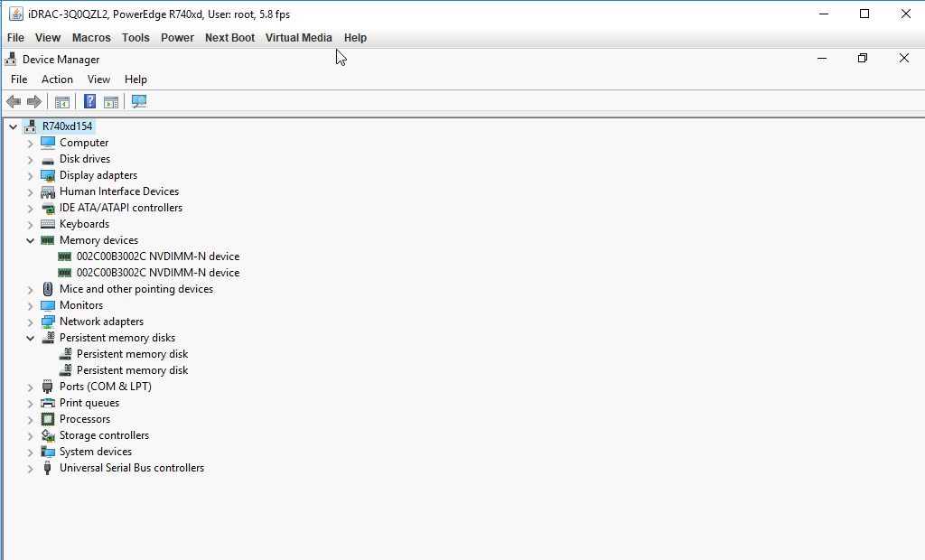925x560 pixels.
Task: Select the first Persistent memory disk entry
Action: pos(132,354)
